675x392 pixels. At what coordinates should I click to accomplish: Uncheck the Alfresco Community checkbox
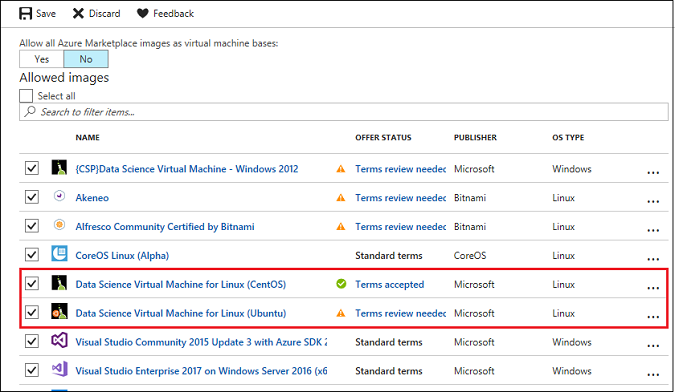pos(31,225)
